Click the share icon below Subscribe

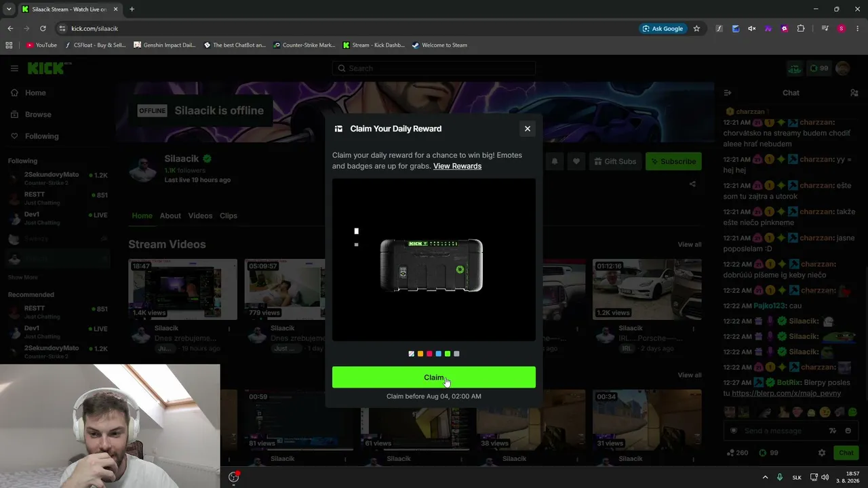[x=692, y=184]
